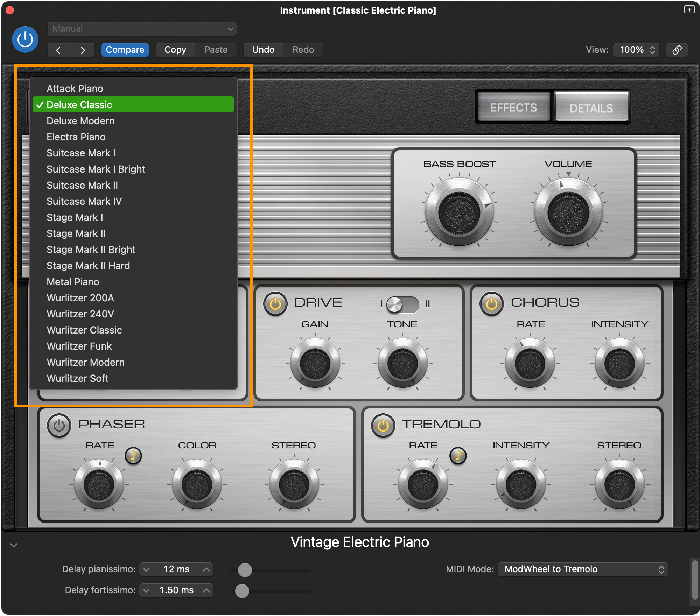This screenshot has width=700, height=616.
Task: Collapse the extended parameters disclosure chevron
Action: pos(14,545)
